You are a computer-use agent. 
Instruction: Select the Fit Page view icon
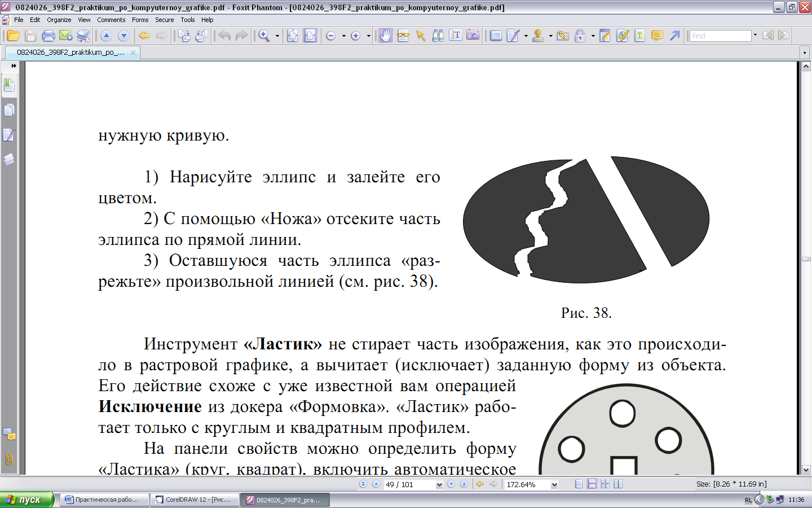coord(293,36)
